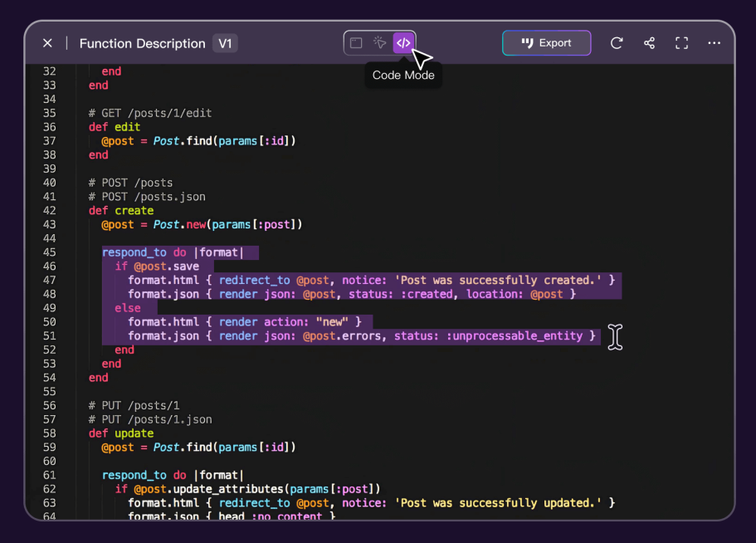The width and height of the screenshot is (756, 543).
Task: Click the '# PUT /posts/1.json' comment
Action: tap(150, 419)
